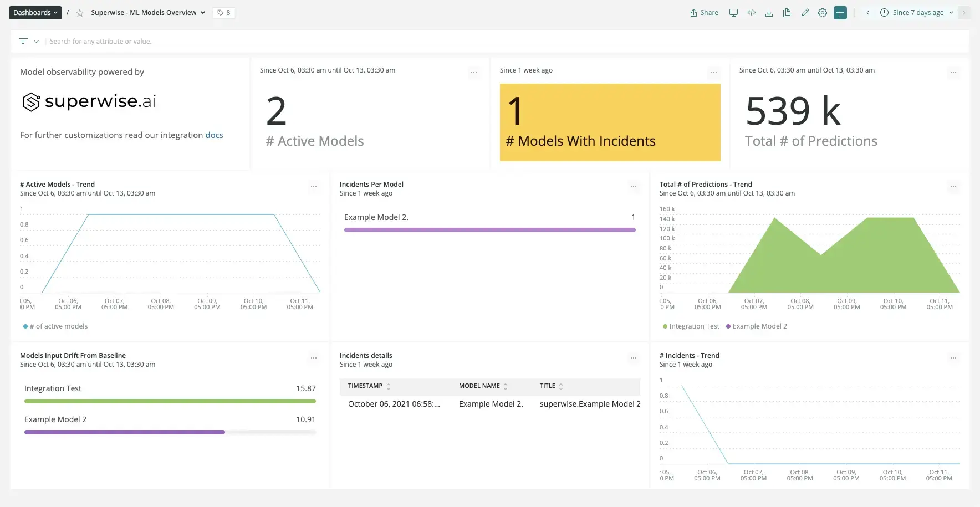Open Total Predictions Trend widget menu
980x507 pixels.
point(953,187)
